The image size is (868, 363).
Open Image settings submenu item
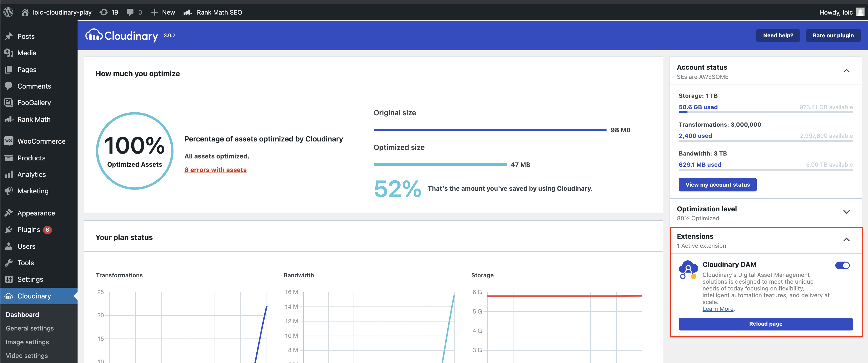click(x=27, y=342)
